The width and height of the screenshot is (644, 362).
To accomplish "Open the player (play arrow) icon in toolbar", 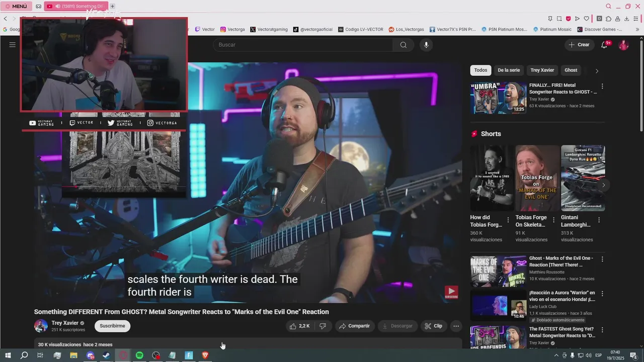I will tap(577, 19).
